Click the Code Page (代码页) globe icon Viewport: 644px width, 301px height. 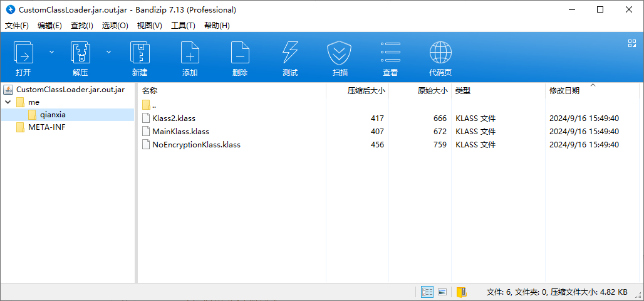[440, 53]
